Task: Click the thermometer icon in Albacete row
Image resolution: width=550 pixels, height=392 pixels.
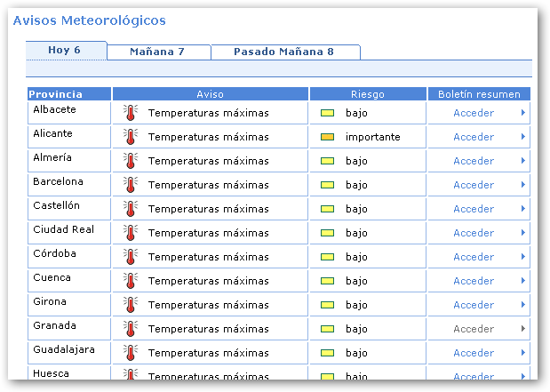Action: tap(131, 113)
